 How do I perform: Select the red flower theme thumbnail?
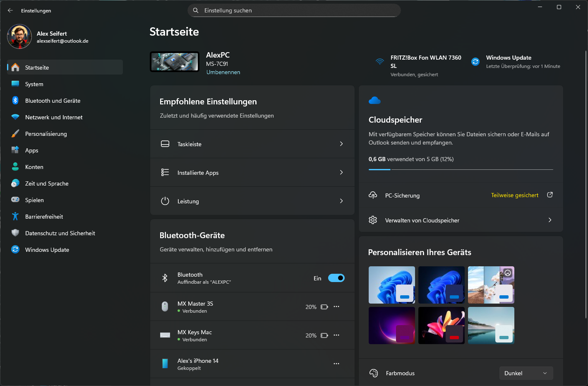[441, 326]
